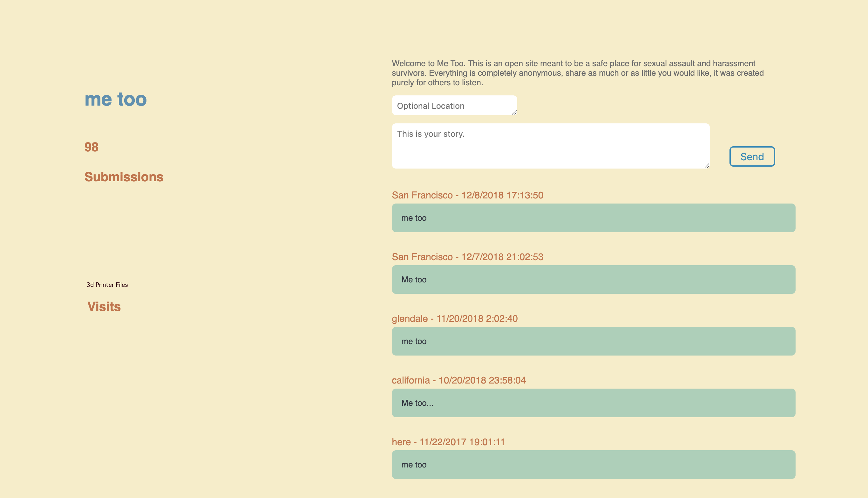Click the Send button

(x=752, y=157)
